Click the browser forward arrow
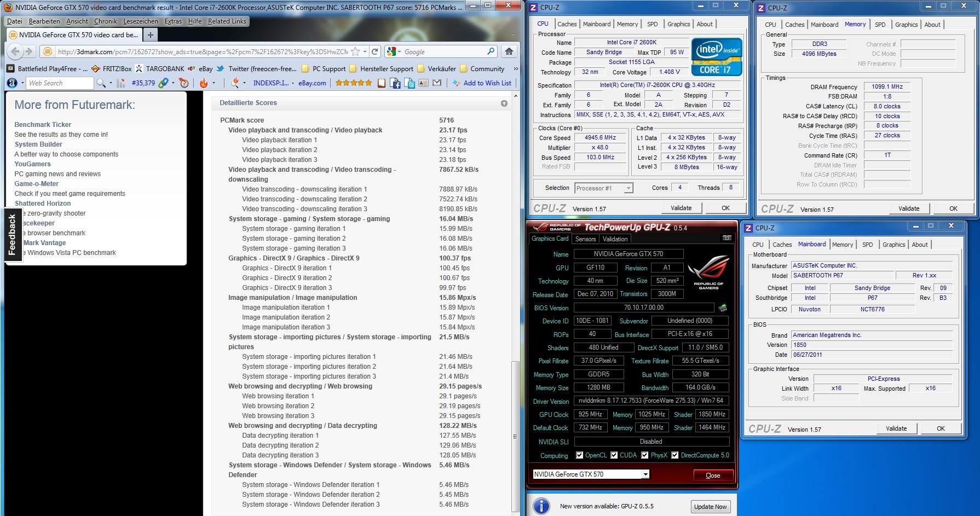This screenshot has height=516, width=980. tap(29, 51)
